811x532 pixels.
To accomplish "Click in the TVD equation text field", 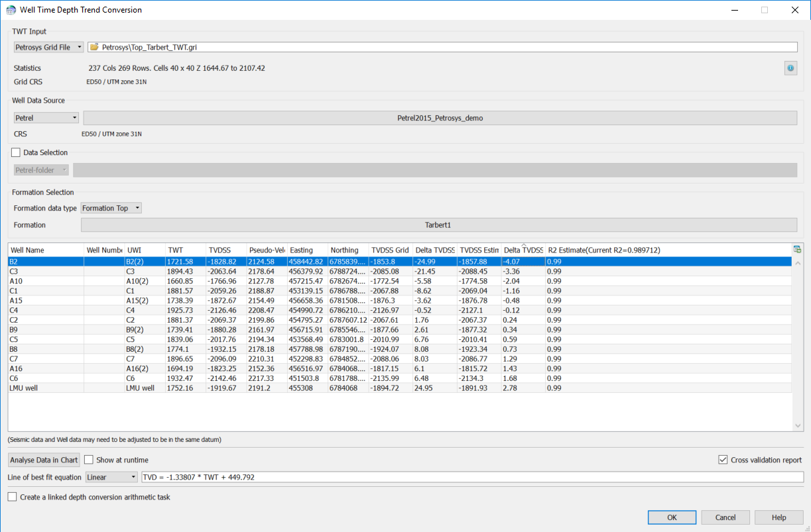I will (x=471, y=477).
